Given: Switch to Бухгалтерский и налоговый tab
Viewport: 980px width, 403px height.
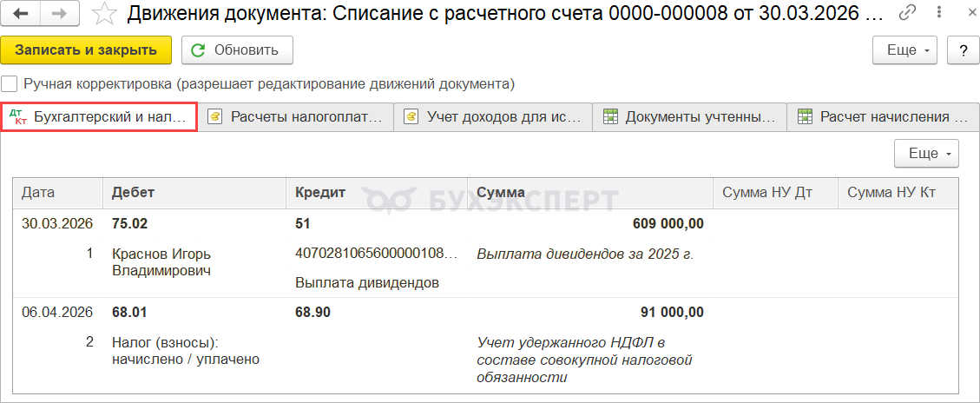Looking at the screenshot, I should pyautogui.click(x=99, y=116).
